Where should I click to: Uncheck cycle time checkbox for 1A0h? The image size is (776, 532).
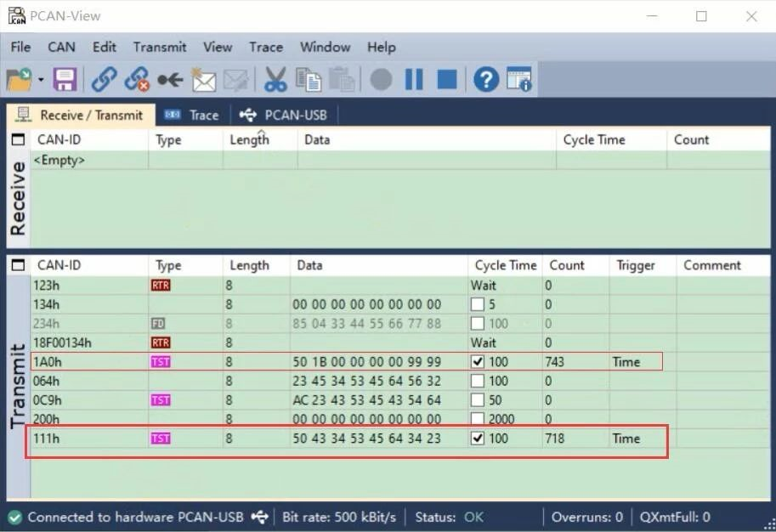(477, 362)
